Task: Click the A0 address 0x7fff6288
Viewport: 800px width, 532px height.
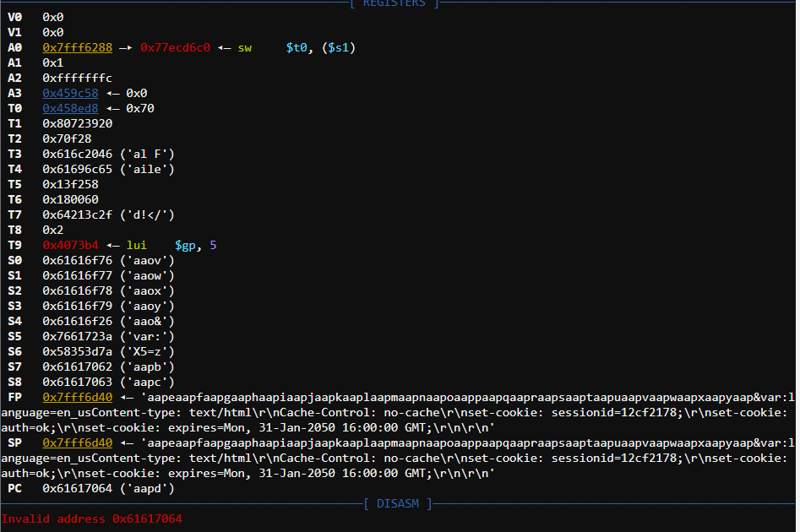Action: [x=78, y=47]
